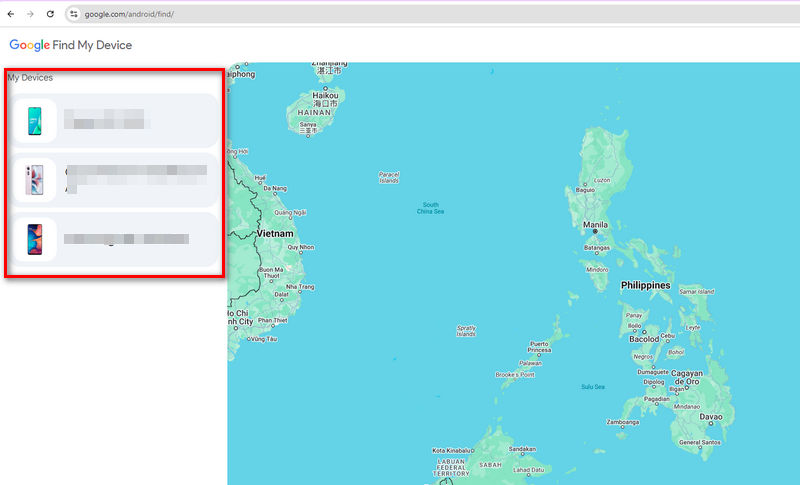Focus the google.com/android/find address bar
This screenshot has height=485, width=800.
click(x=434, y=14)
